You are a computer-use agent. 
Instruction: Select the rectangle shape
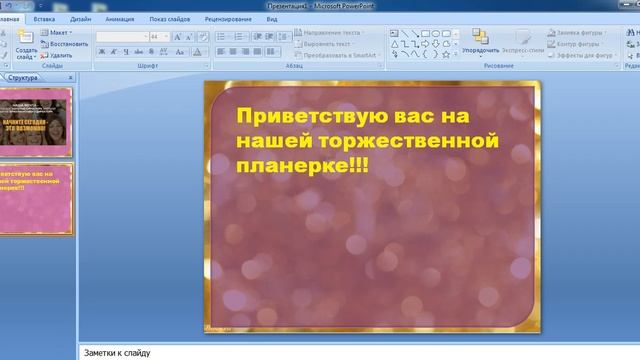(x=425, y=33)
